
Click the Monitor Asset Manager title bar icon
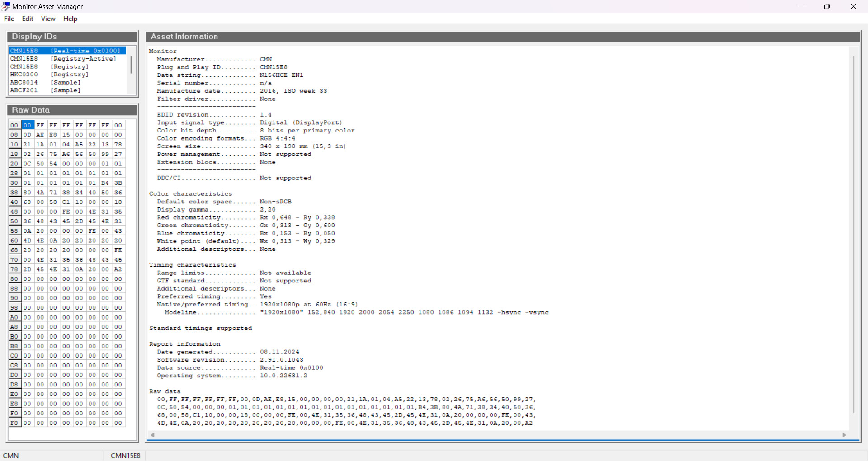point(6,6)
